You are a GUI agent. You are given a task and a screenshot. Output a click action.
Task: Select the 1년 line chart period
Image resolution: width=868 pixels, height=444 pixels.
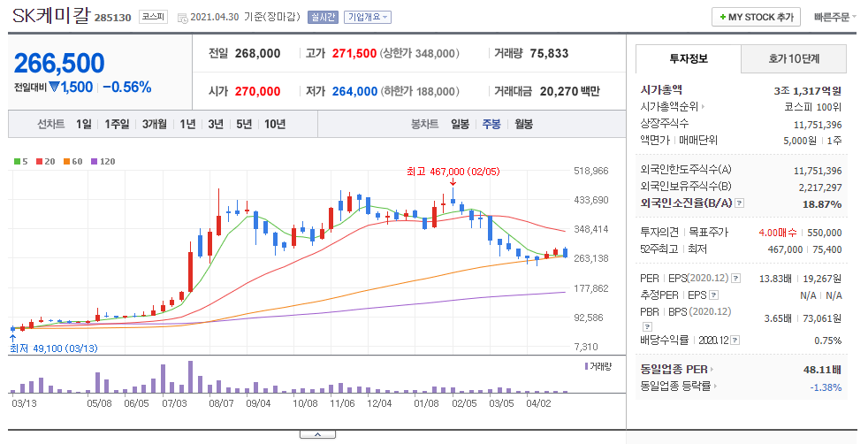[187, 124]
